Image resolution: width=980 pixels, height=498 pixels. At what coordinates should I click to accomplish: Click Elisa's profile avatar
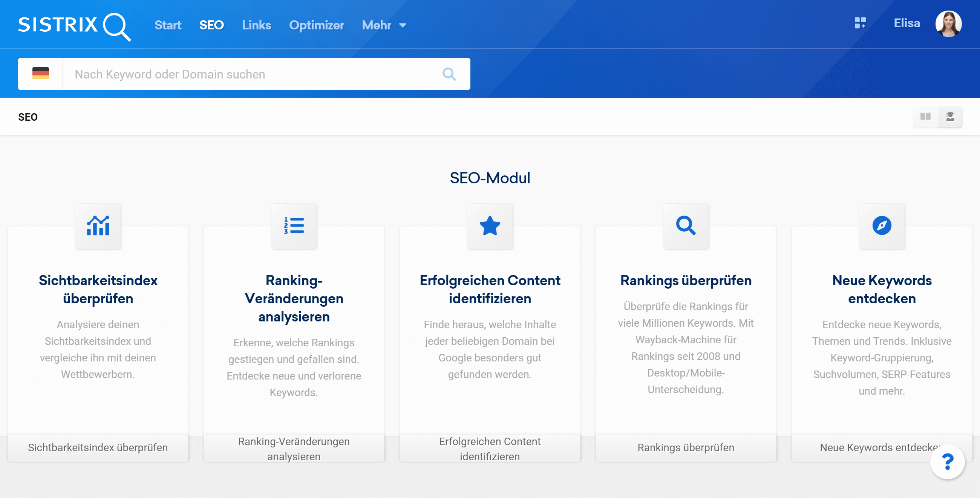click(948, 24)
